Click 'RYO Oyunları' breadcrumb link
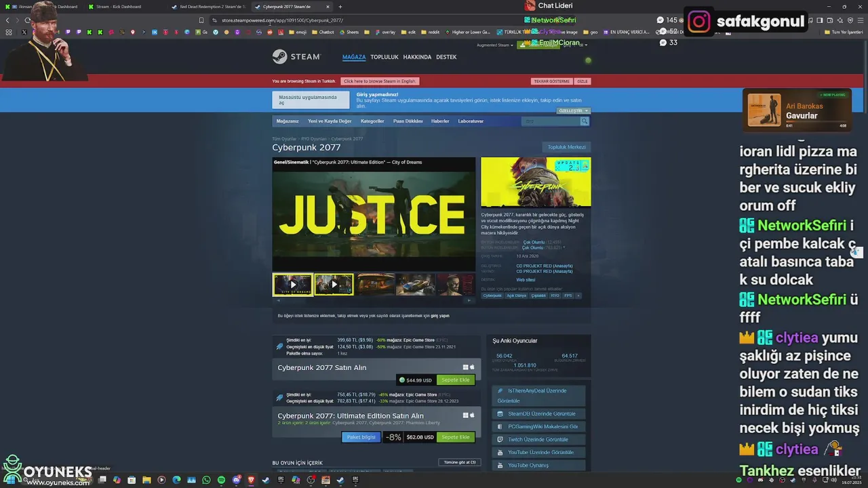The image size is (868, 488). [314, 139]
